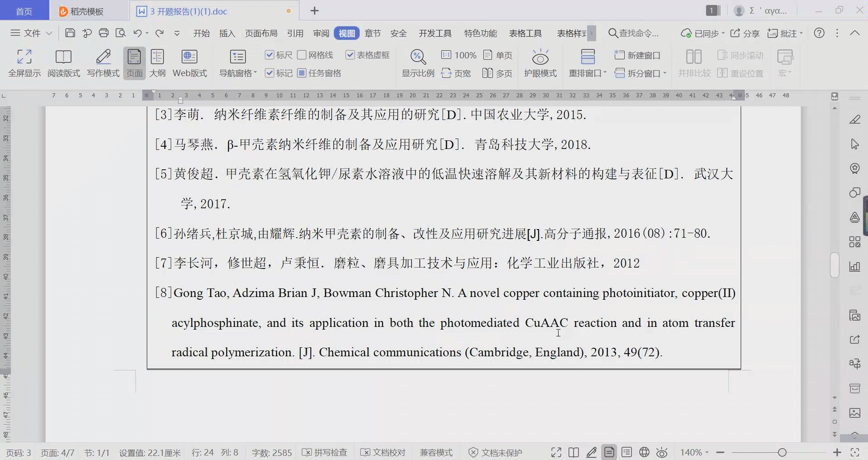Open the Insert tab (插入)

tap(227, 33)
